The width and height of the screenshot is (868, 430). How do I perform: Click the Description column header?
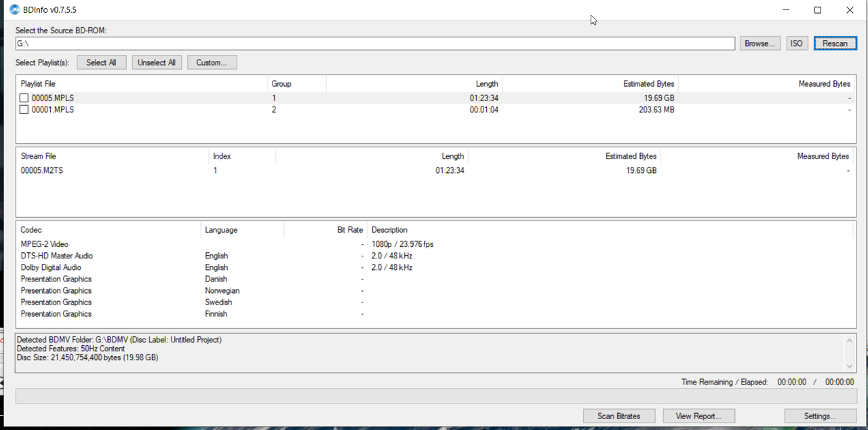tap(610, 230)
